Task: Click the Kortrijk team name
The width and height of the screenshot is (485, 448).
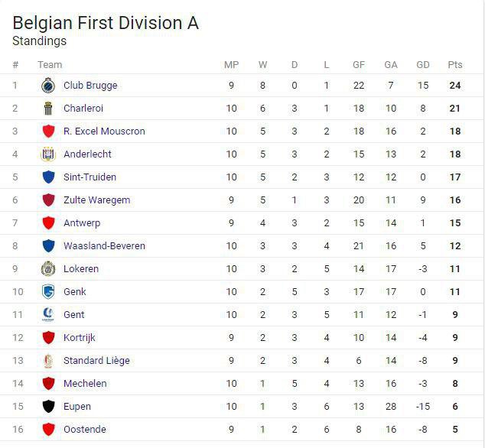Action: point(80,338)
